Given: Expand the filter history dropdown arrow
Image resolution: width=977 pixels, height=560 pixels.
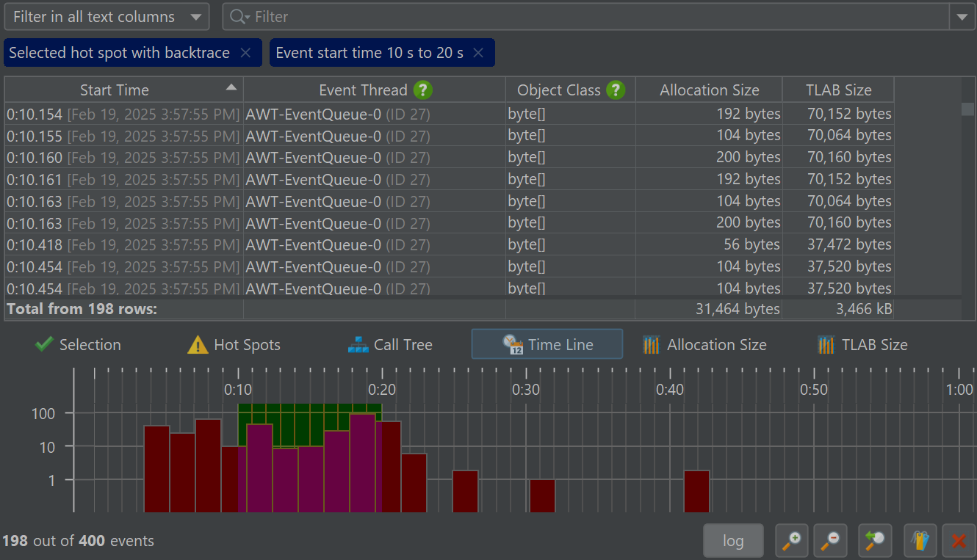Looking at the screenshot, I should click(962, 17).
